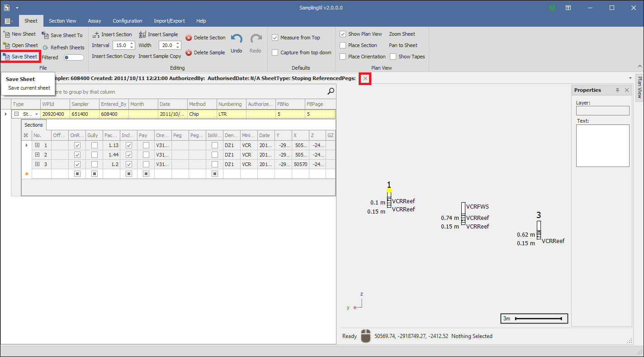Toggle the Filtered switch
The height and width of the screenshot is (357, 644).
point(73,57)
